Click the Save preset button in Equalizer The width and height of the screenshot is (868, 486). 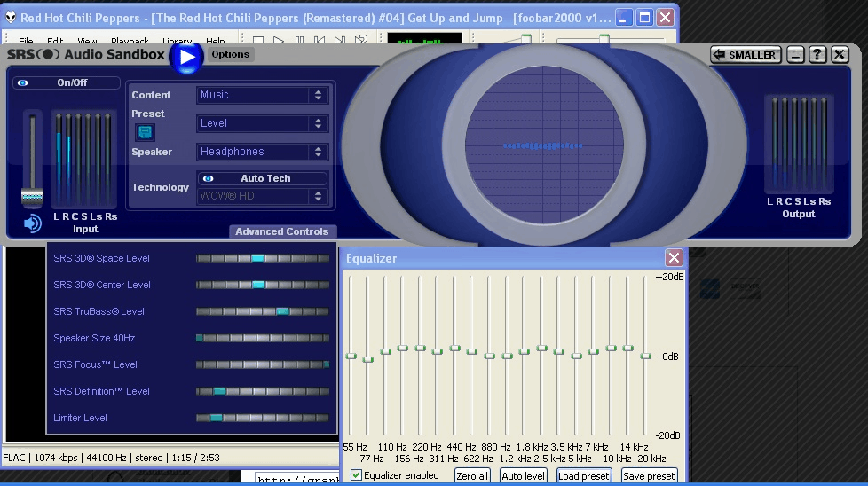tap(649, 476)
